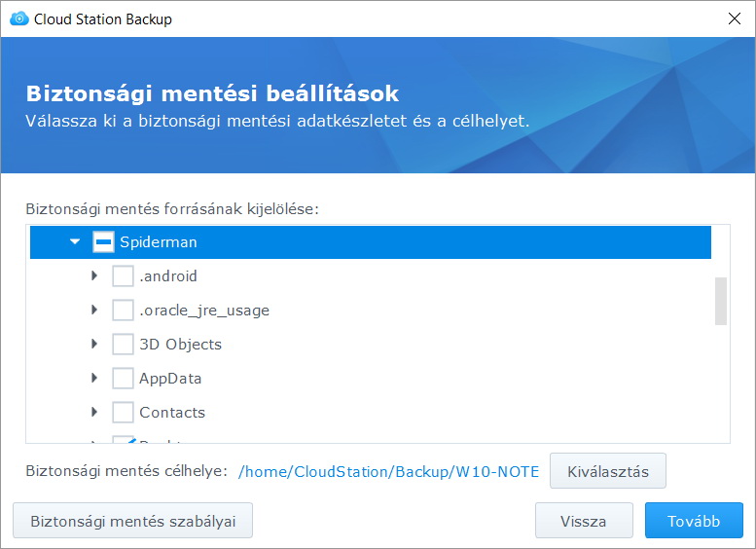
Task: Check the .android folder checkbox
Action: tap(124, 276)
